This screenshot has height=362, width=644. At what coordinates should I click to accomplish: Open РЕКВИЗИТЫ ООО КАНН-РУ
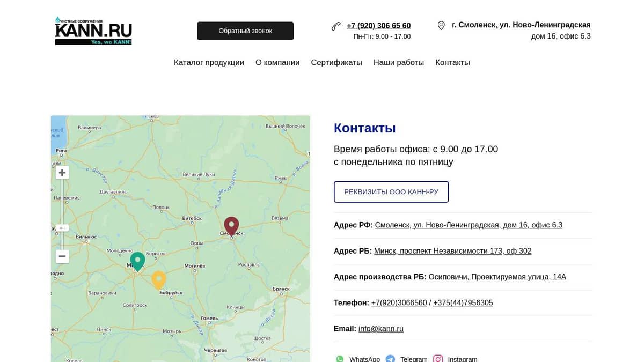tap(391, 191)
